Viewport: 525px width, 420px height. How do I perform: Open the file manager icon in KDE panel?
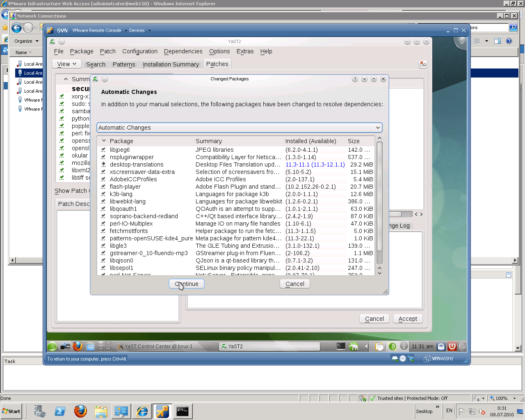[90, 347]
